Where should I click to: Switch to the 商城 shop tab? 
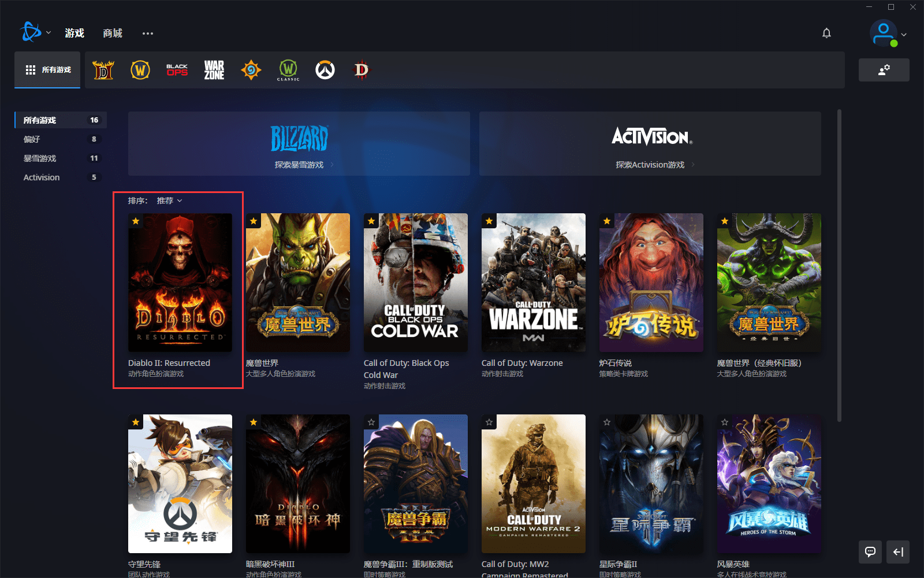click(113, 33)
